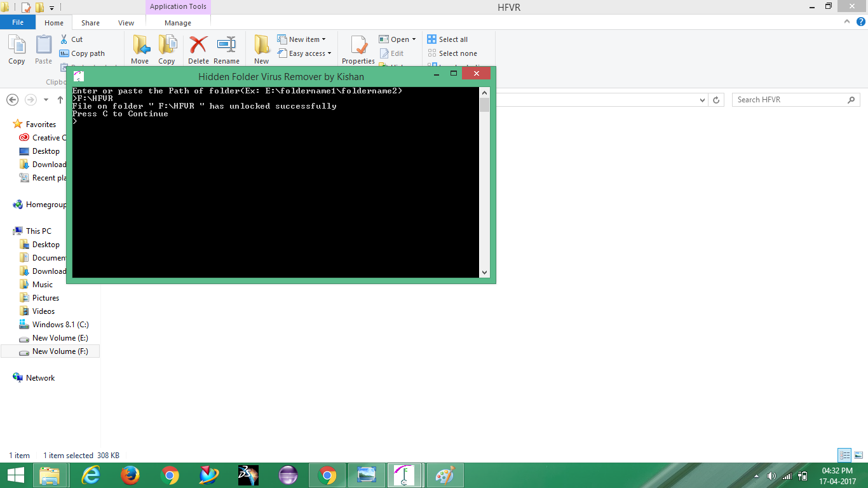This screenshot has width=868, height=488.
Task: Expand the address bar history dropdown
Action: point(702,100)
